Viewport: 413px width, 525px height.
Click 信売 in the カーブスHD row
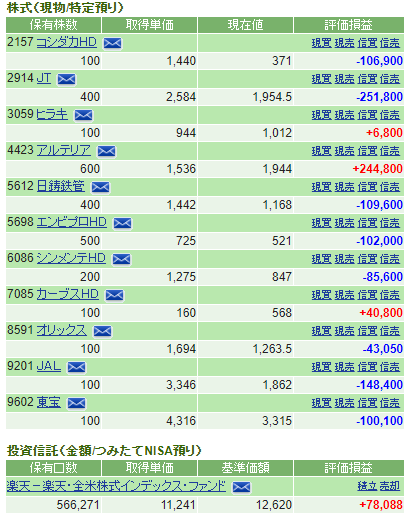[x=390, y=295]
